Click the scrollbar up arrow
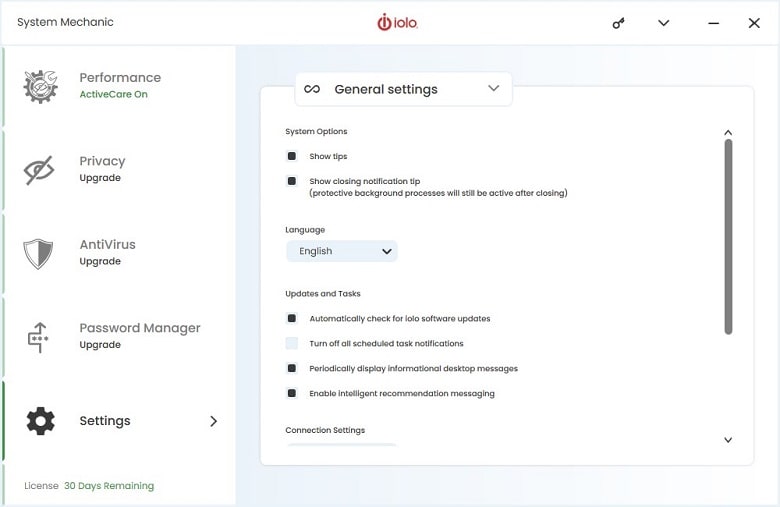 [728, 132]
